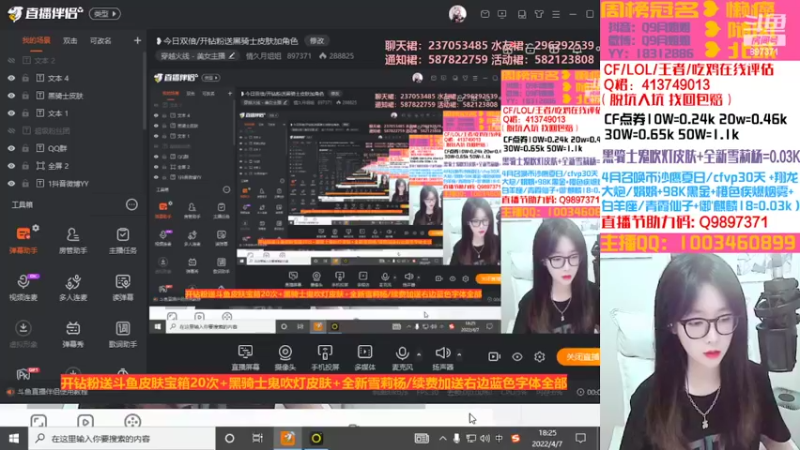Open Windows notification center

(x=581, y=438)
